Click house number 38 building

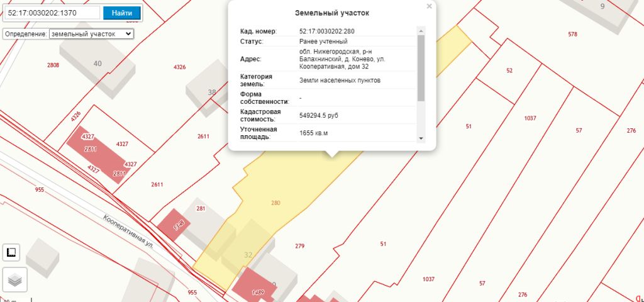point(210,92)
